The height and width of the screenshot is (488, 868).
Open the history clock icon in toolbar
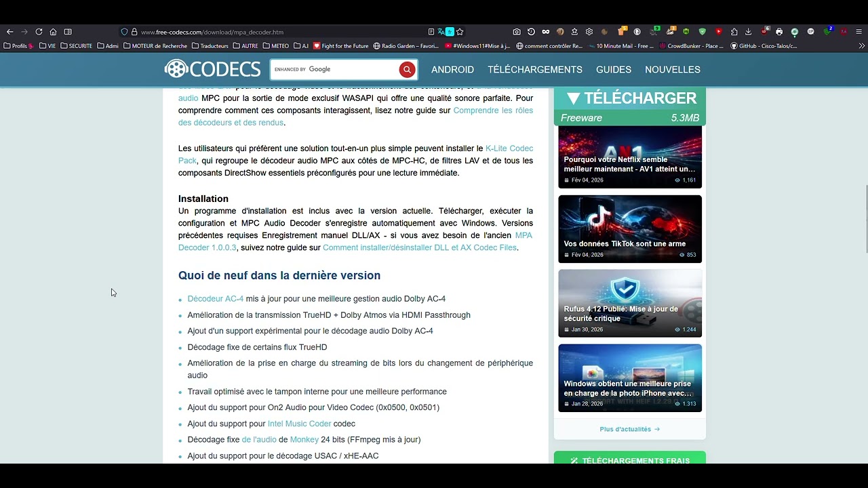click(531, 32)
